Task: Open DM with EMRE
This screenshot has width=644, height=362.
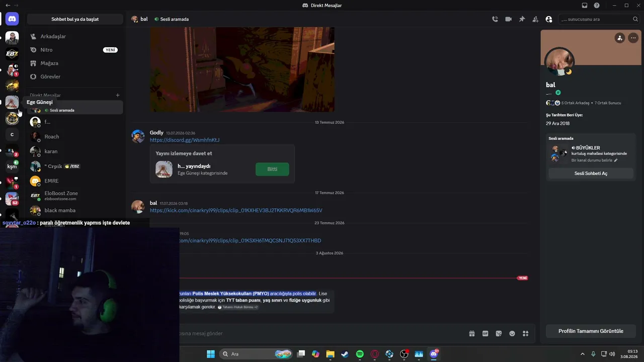Action: 75,181
